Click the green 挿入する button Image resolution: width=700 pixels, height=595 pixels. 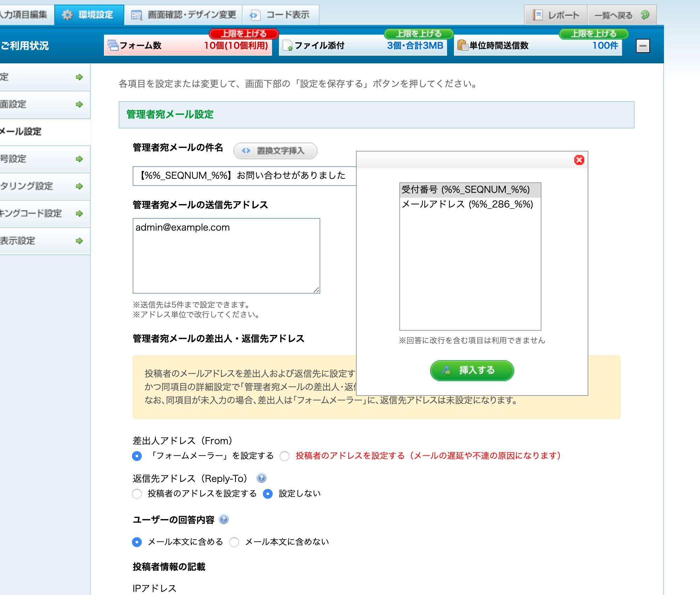tap(472, 370)
